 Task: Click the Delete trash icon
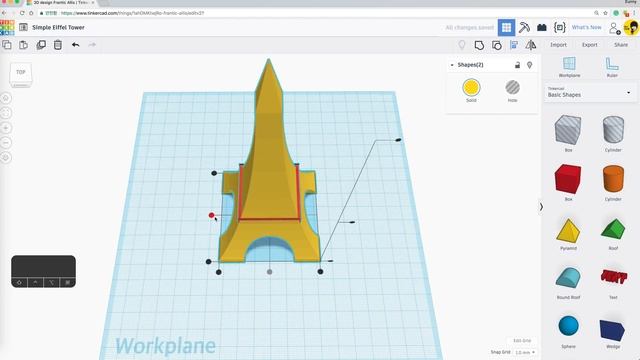[x=58, y=44]
